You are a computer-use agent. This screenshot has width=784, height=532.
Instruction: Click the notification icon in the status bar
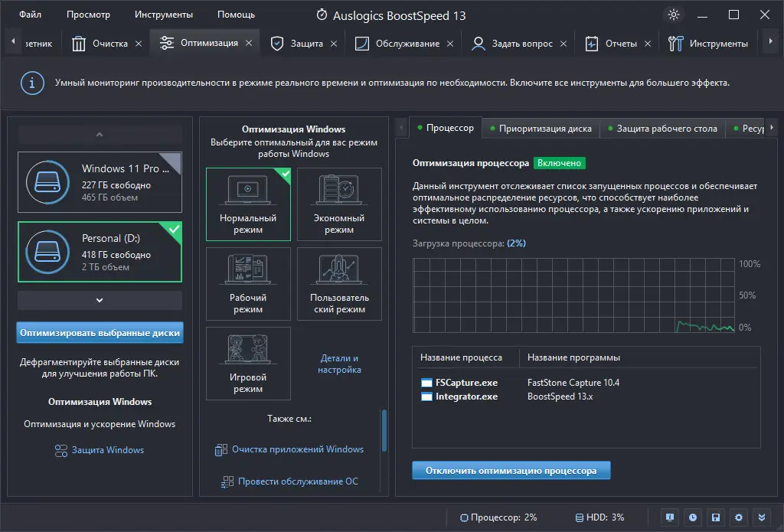pyautogui.click(x=669, y=517)
